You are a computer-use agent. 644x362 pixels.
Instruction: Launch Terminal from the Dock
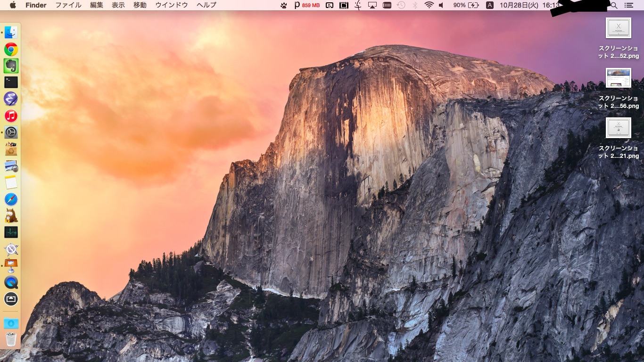11,82
